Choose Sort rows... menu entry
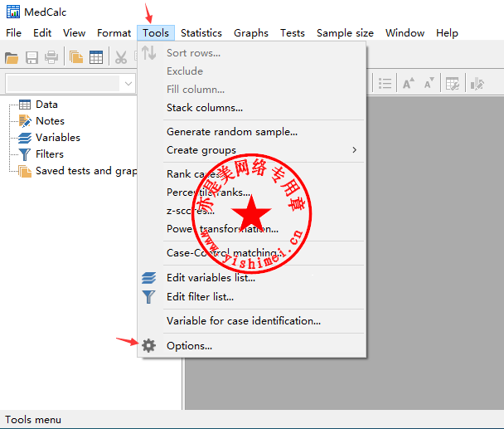Image resolution: width=504 pixels, height=429 pixels. pyautogui.click(x=252, y=53)
